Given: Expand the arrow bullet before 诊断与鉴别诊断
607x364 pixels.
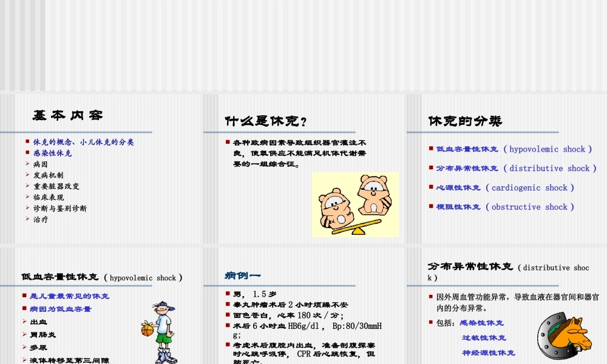Looking at the screenshot, I should tap(27, 209).
